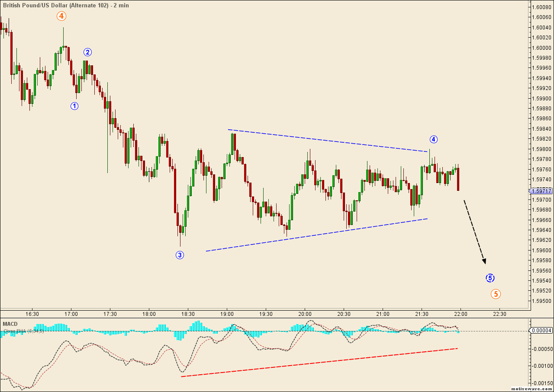Click the MACD panel title label
554x392 pixels.
pos(10,324)
